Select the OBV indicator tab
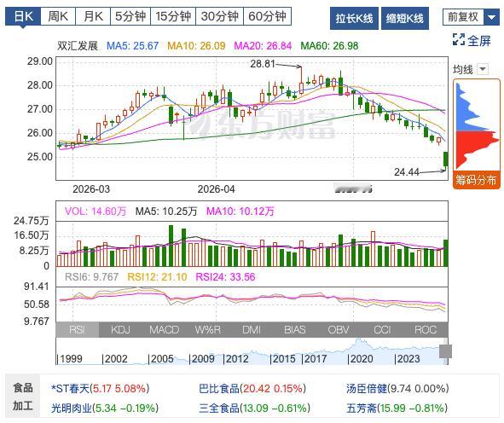 (339, 329)
